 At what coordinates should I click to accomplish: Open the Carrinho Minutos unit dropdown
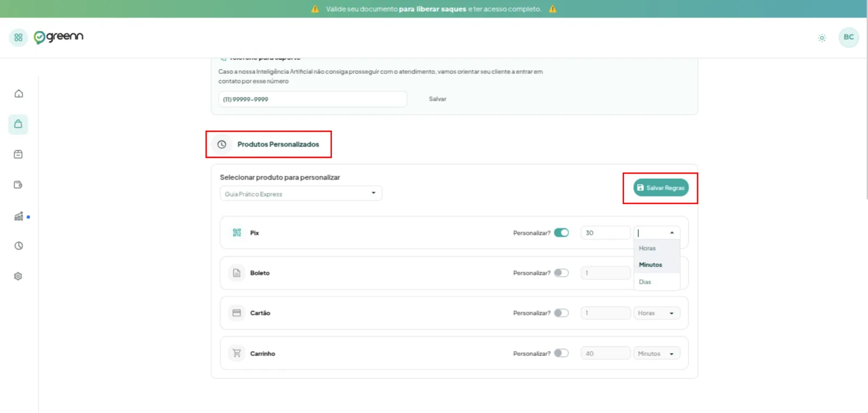[x=657, y=353]
